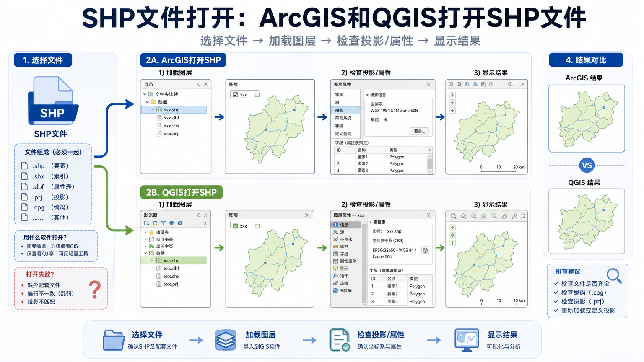
Task: Collapse 数据 folder in ArcGIS 目录 tree
Action: pos(147,102)
